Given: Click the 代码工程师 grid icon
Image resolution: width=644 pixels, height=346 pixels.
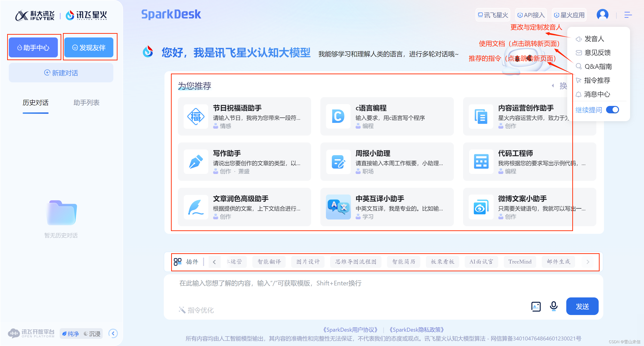Looking at the screenshot, I should click(481, 162).
